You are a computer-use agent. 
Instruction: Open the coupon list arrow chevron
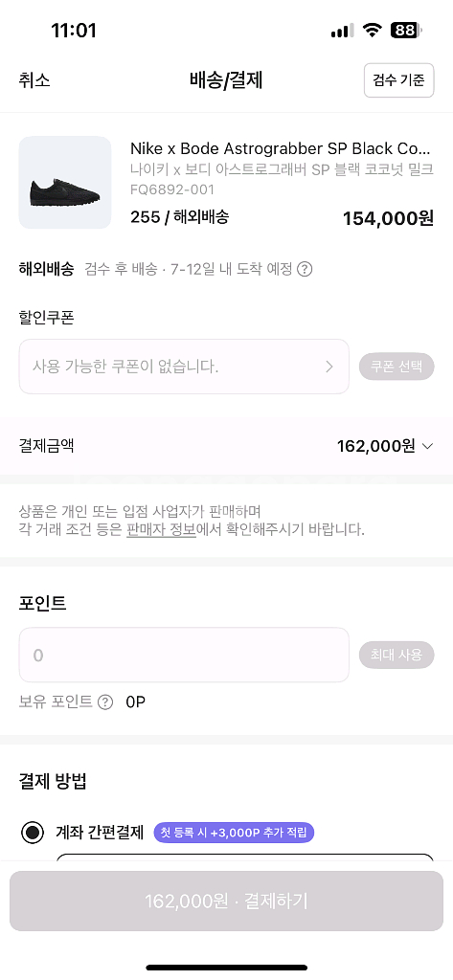pos(329,367)
